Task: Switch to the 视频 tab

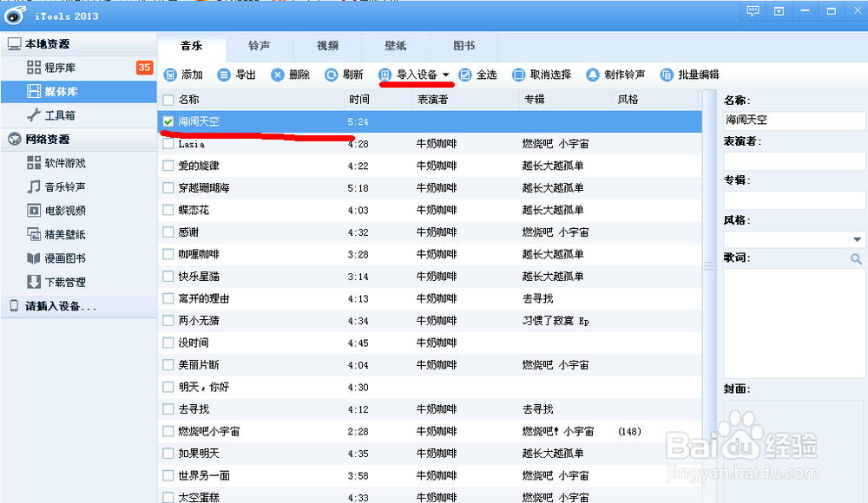Action: click(328, 46)
